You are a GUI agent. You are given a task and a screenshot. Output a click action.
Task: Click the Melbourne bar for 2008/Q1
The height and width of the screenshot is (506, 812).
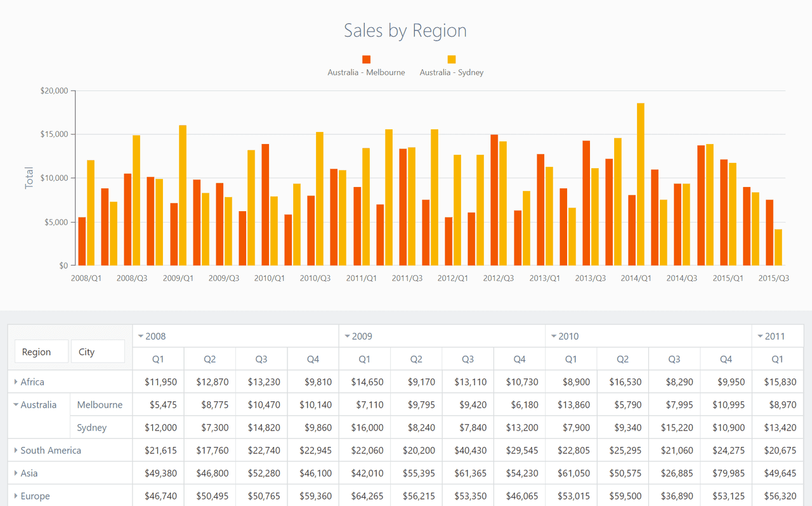[x=82, y=241]
